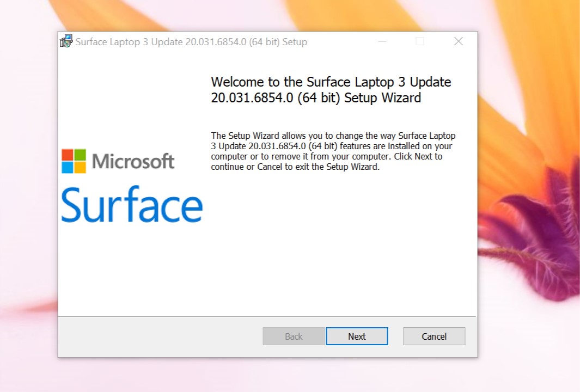
Task: Click the disabled maximize box
Action: (x=420, y=41)
